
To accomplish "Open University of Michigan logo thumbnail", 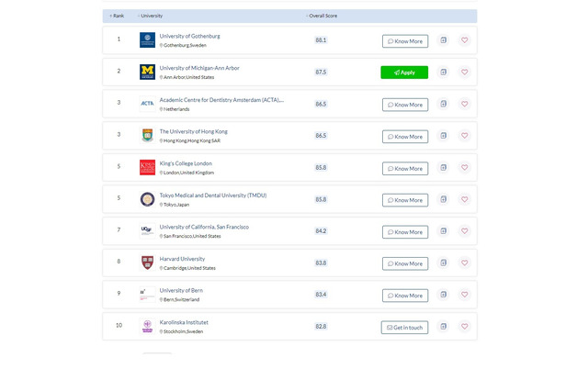I will point(147,72).
